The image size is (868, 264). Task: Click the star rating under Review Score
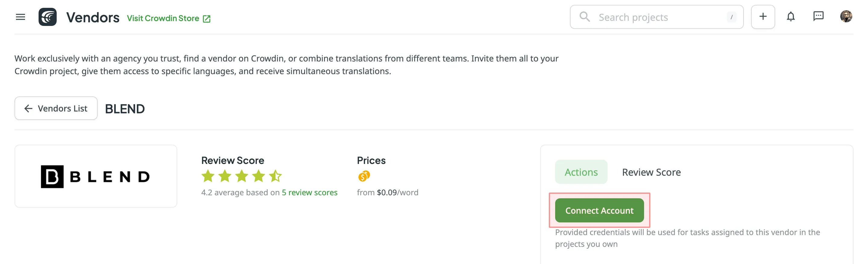click(241, 176)
